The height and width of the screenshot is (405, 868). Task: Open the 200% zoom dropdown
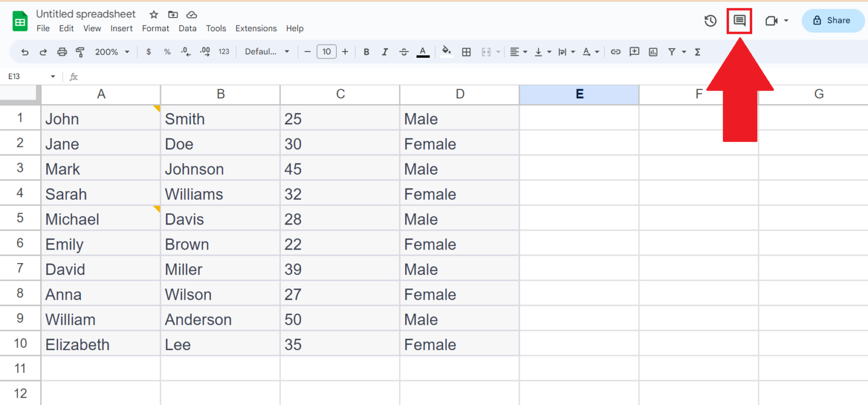pyautogui.click(x=112, y=52)
